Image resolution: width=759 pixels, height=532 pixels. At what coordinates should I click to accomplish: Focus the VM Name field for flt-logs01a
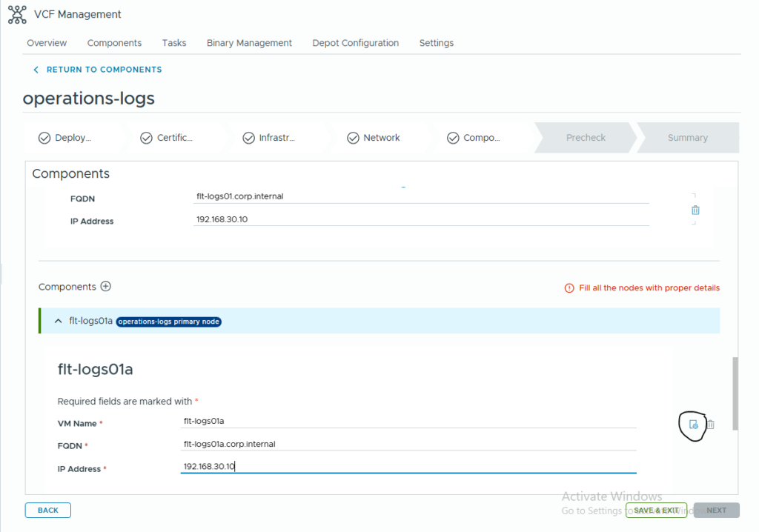point(408,421)
